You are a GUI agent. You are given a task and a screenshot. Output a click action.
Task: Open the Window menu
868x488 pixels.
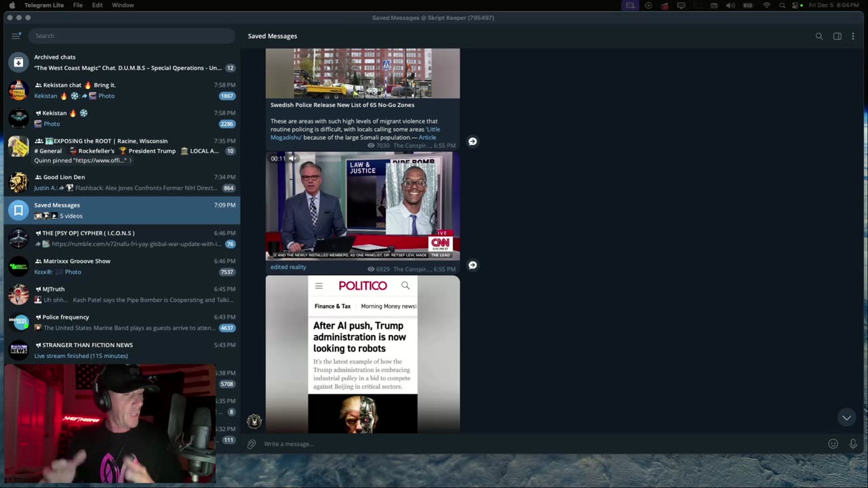point(123,5)
